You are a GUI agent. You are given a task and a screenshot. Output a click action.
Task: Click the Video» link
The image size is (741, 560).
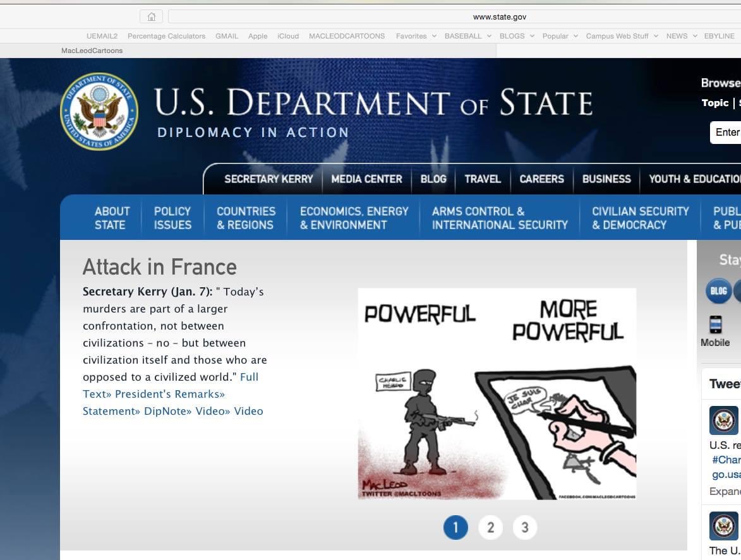click(213, 411)
